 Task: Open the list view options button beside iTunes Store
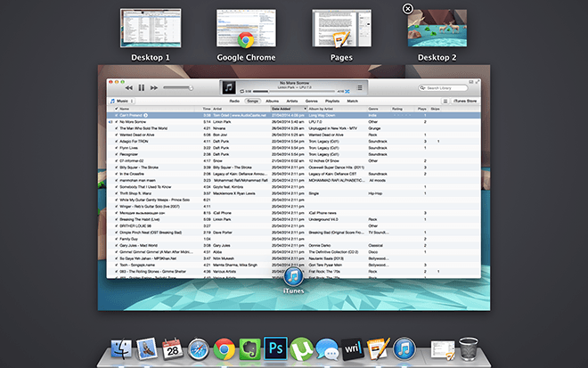tap(445, 102)
